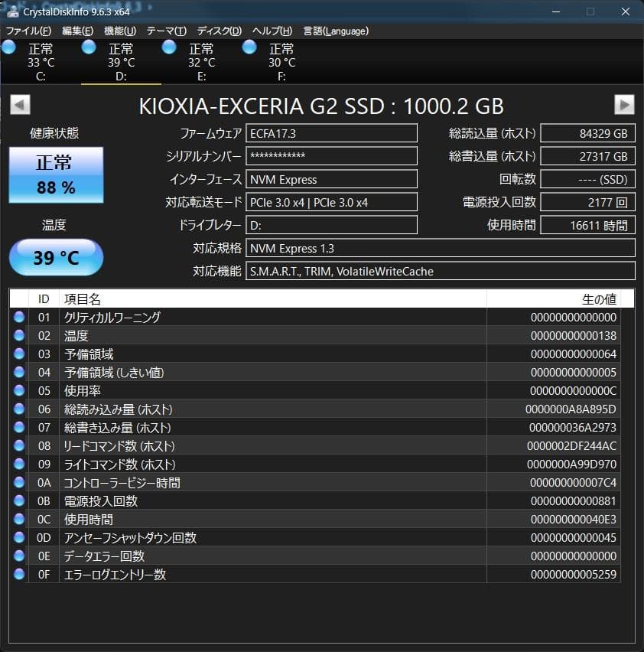Click status orb of 08 リードコマンド数
This screenshot has height=652, width=644.
pyautogui.click(x=19, y=445)
